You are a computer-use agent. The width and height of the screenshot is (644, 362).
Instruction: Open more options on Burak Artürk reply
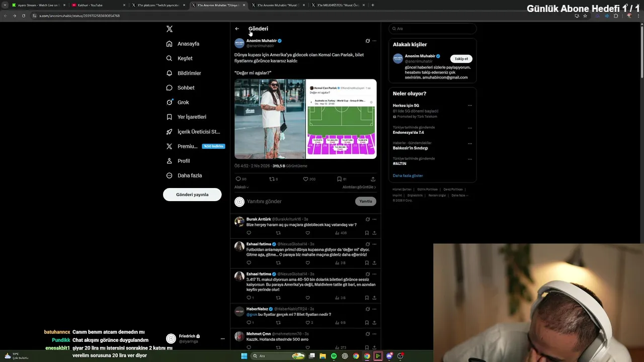[x=374, y=219]
